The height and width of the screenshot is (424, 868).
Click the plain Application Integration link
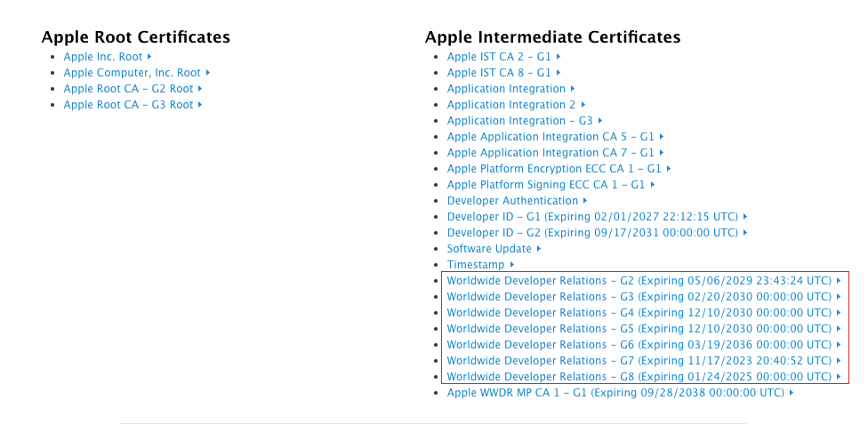pyautogui.click(x=511, y=89)
